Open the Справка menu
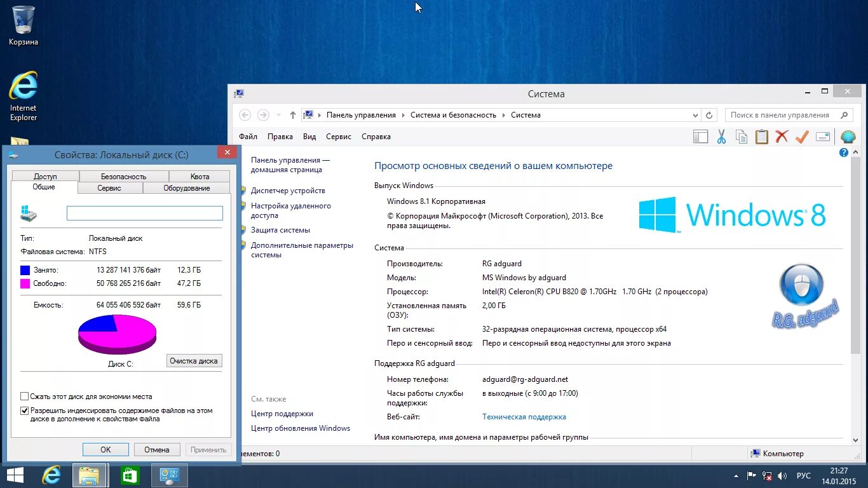Viewport: 868px width, 488px height. click(376, 137)
